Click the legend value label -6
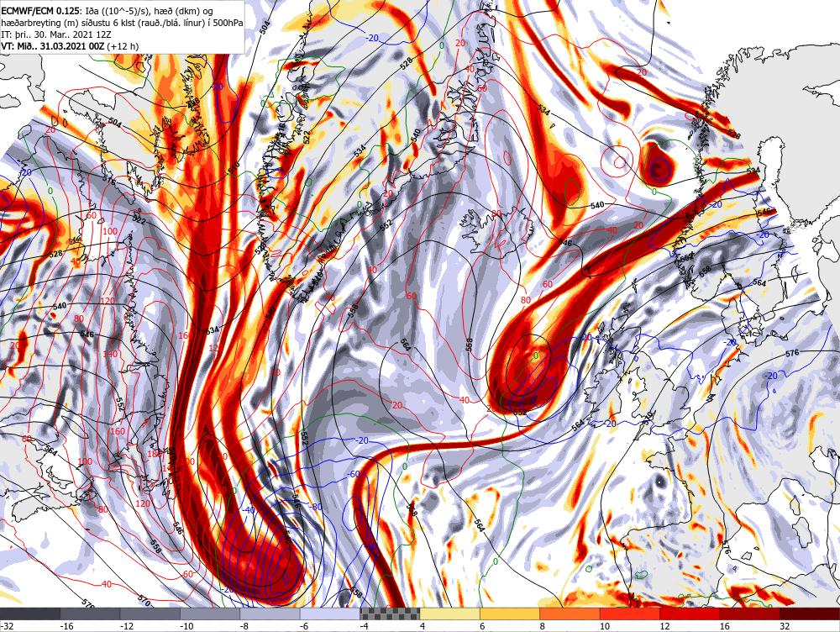This screenshot has width=840, height=632. point(305,626)
